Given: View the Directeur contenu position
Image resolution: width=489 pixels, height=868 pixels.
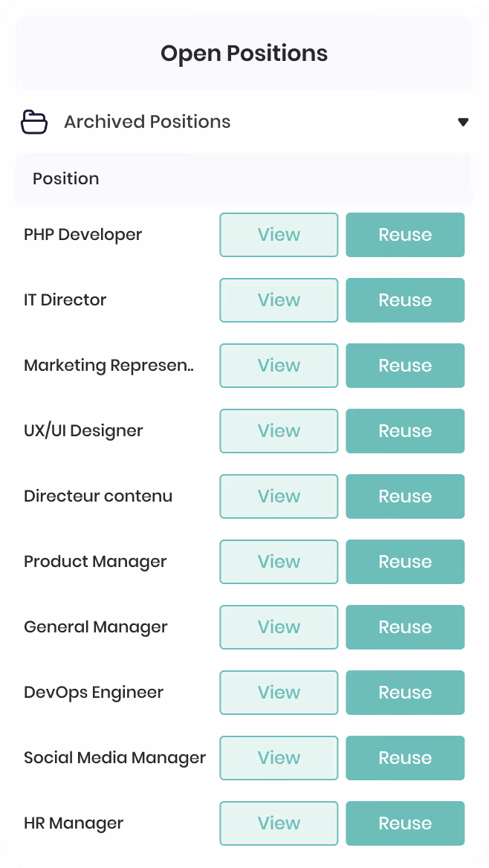Looking at the screenshot, I should (279, 496).
